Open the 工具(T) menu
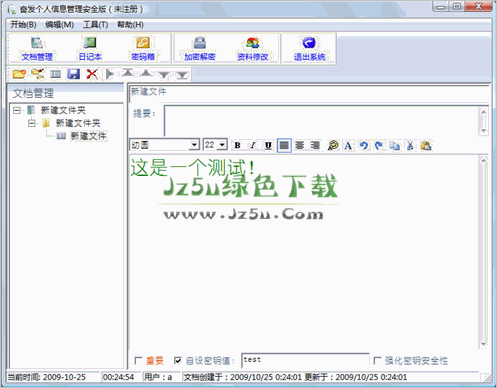This screenshot has height=388, width=497. [95, 25]
